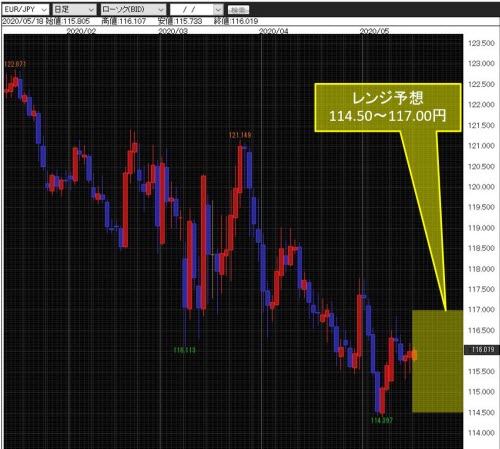
Task: Open the ローソク(BID) chart type dropdown
Action: point(133,9)
